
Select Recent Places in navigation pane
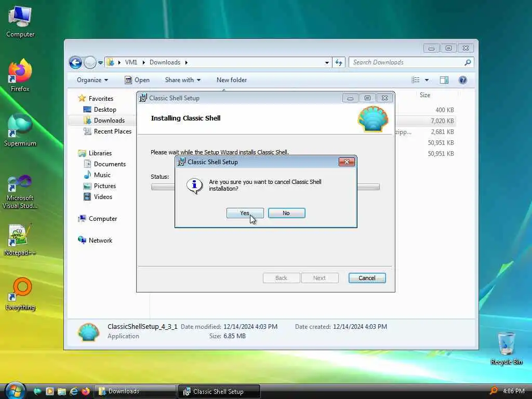tap(108, 131)
